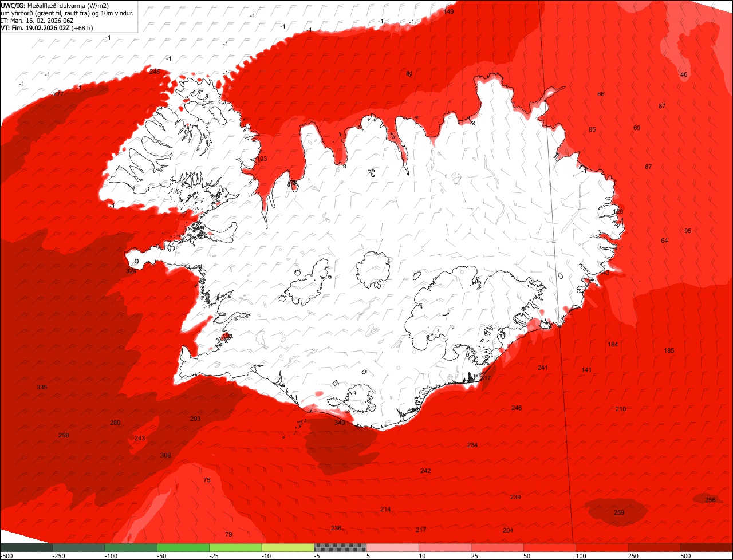Click the map value '149' at the top
The width and height of the screenshot is (733, 560).
point(449,11)
